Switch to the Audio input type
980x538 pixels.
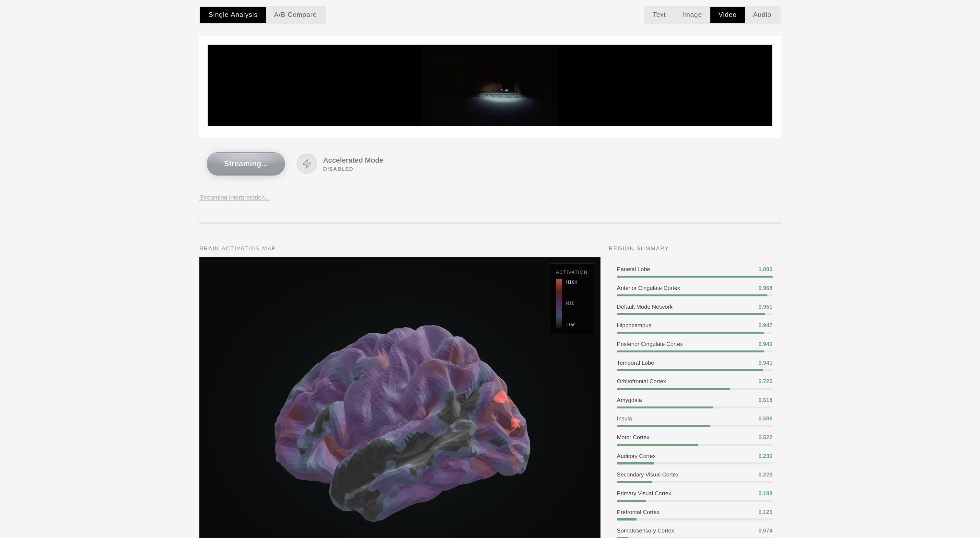[x=762, y=15]
